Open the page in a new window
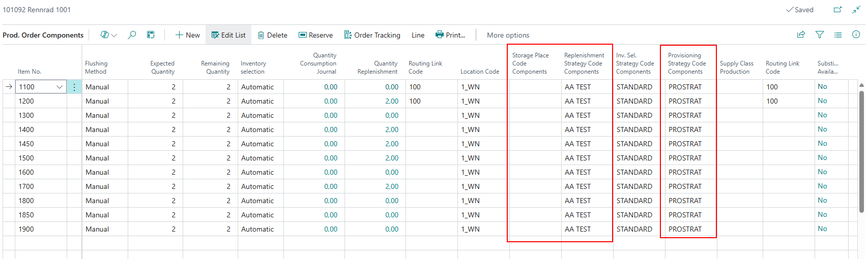This screenshot has height=259, width=868. click(x=837, y=10)
